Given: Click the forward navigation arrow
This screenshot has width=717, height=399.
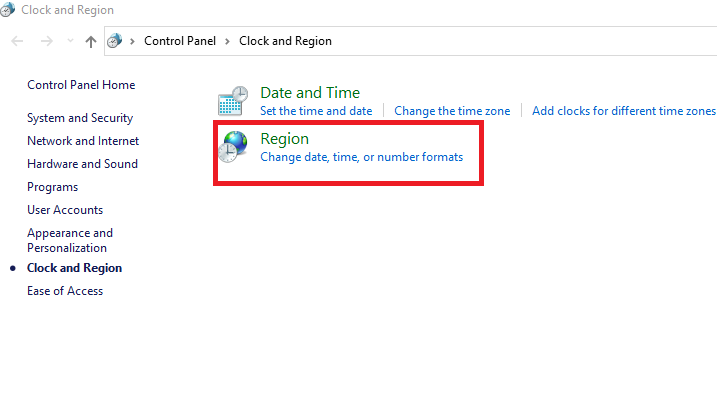Looking at the screenshot, I should (47, 42).
